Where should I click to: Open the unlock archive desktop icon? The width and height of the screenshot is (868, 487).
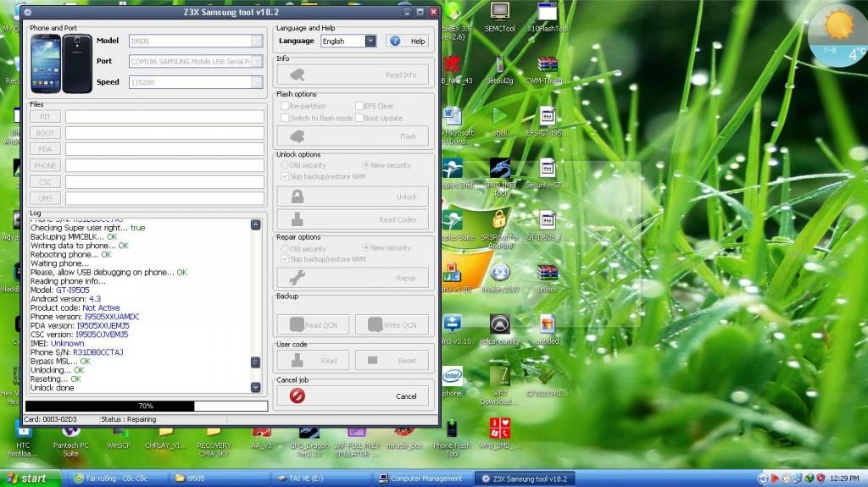(547, 278)
